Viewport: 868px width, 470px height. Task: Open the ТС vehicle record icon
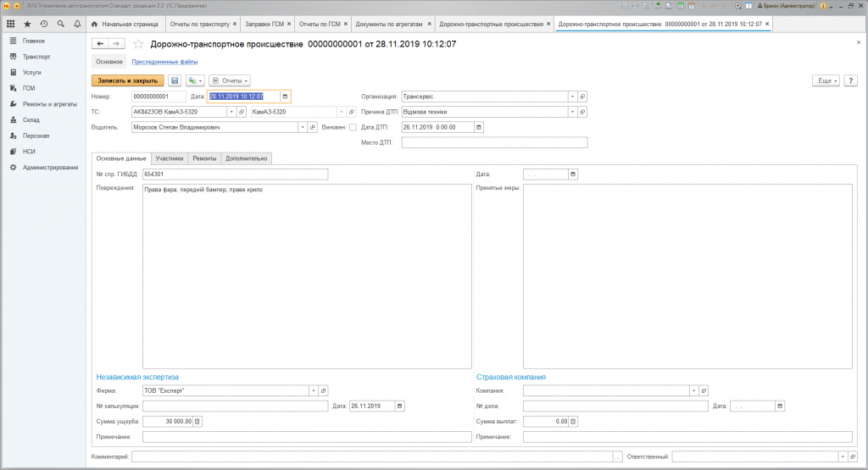(242, 112)
